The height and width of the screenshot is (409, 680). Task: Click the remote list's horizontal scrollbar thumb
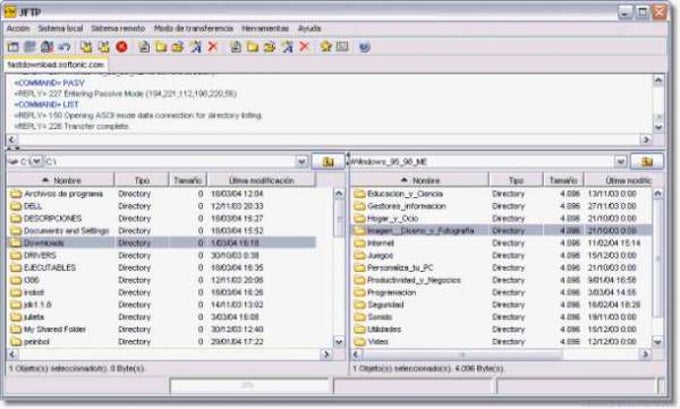coord(462,355)
